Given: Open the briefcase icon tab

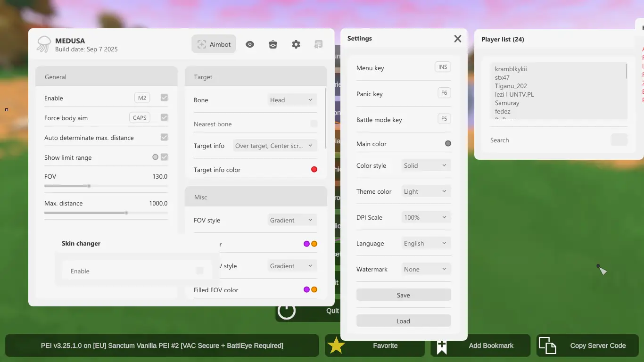Looking at the screenshot, I should [273, 44].
